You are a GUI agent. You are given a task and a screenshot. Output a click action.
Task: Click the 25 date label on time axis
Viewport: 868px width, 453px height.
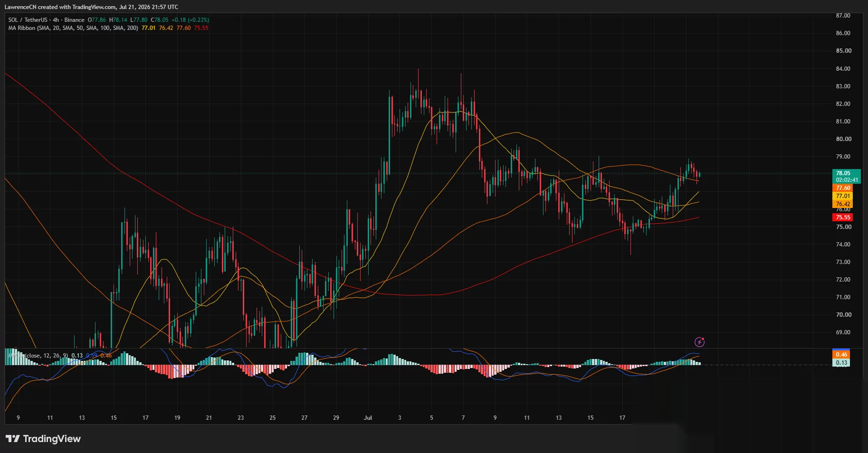pyautogui.click(x=273, y=418)
